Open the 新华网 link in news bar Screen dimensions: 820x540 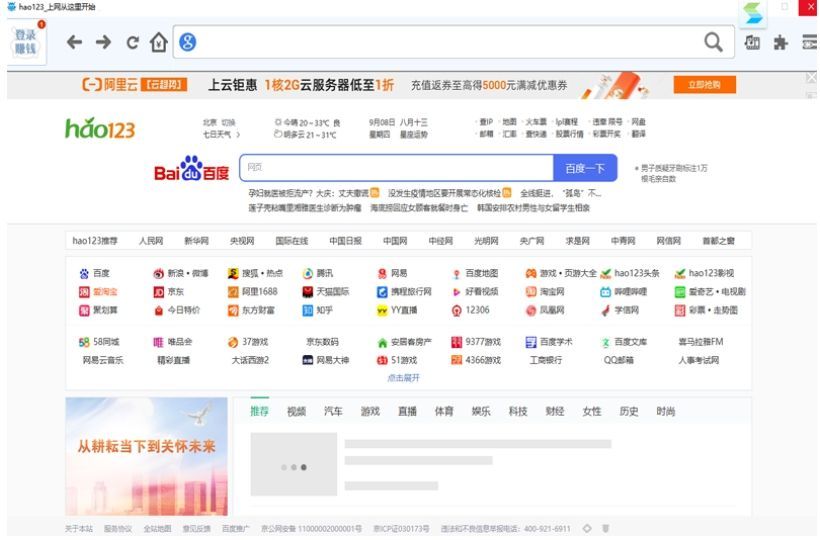(x=196, y=241)
